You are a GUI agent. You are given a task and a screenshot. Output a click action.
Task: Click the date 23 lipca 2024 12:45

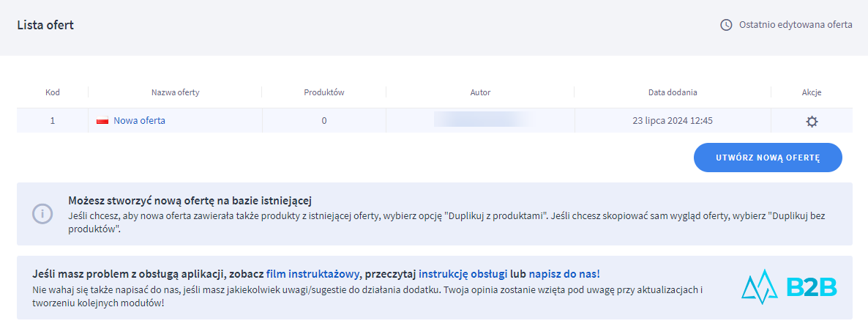pos(672,121)
